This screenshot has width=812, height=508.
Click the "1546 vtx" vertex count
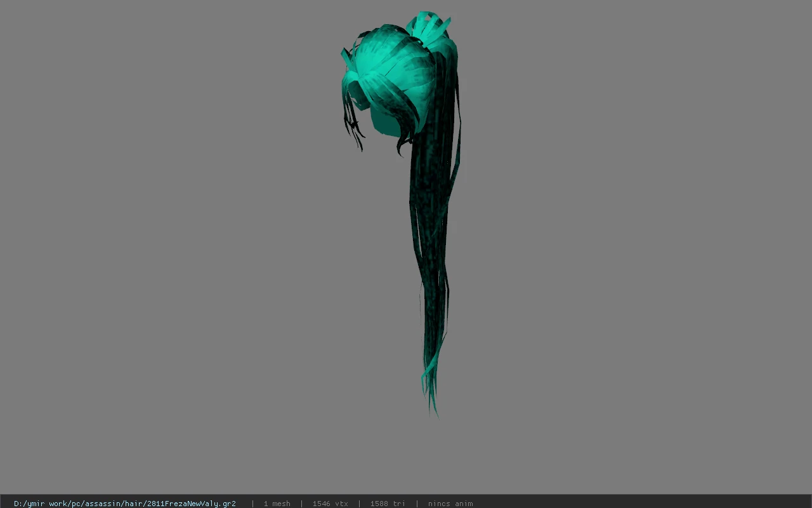point(330,504)
